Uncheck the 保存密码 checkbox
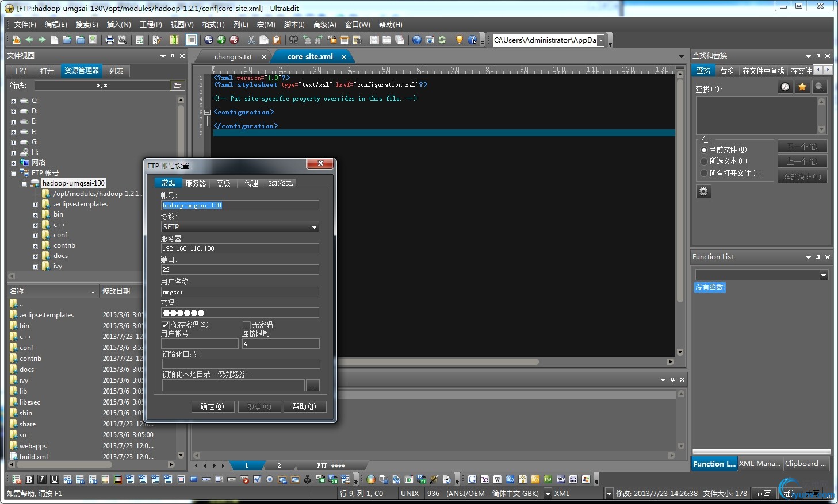The width and height of the screenshot is (838, 504). [166, 325]
